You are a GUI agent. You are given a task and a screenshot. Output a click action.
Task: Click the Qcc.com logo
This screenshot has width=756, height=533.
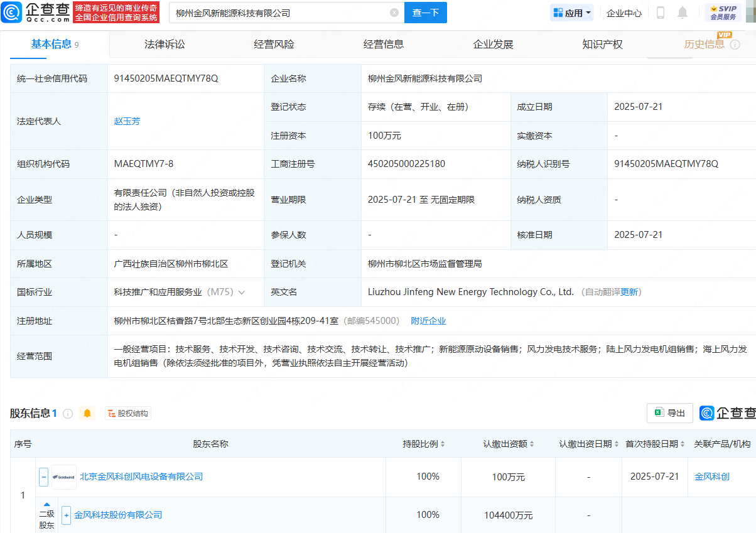point(35,12)
